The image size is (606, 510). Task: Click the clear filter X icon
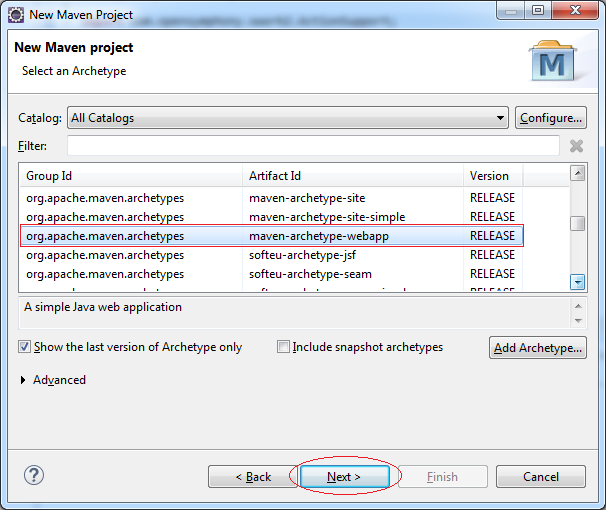click(x=576, y=146)
